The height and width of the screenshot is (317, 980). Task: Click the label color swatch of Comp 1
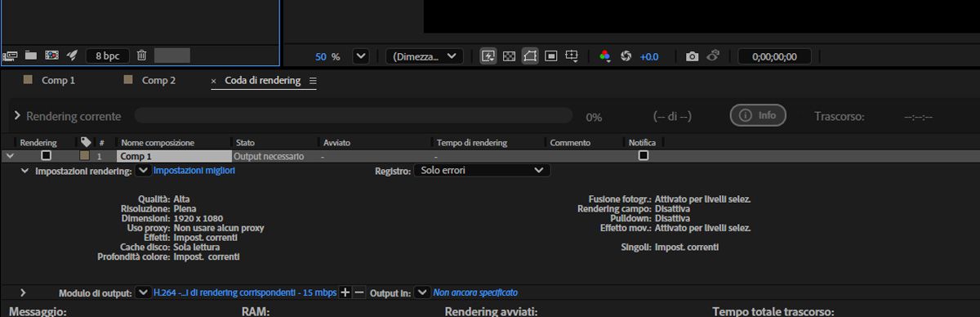(85, 155)
